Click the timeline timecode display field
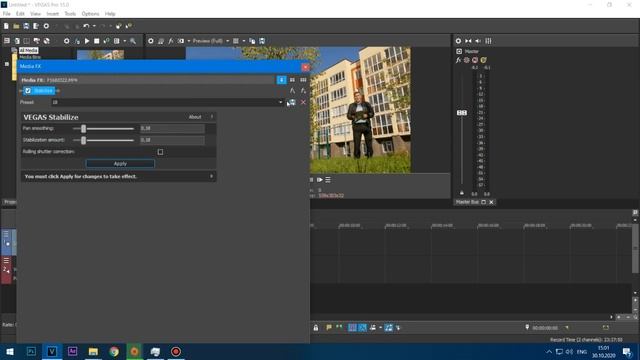640x360 pixels. click(x=545, y=328)
